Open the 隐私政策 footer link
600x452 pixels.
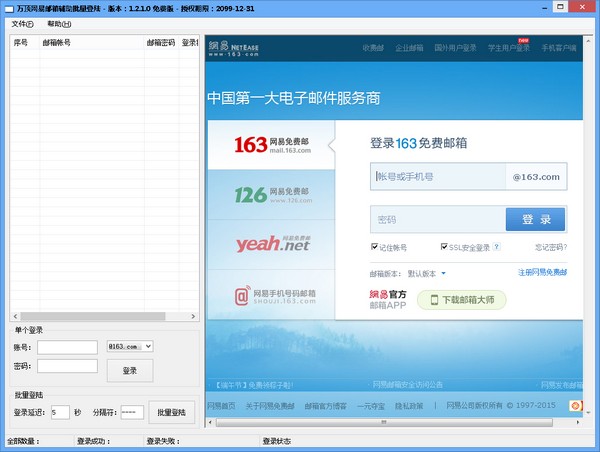(409, 406)
